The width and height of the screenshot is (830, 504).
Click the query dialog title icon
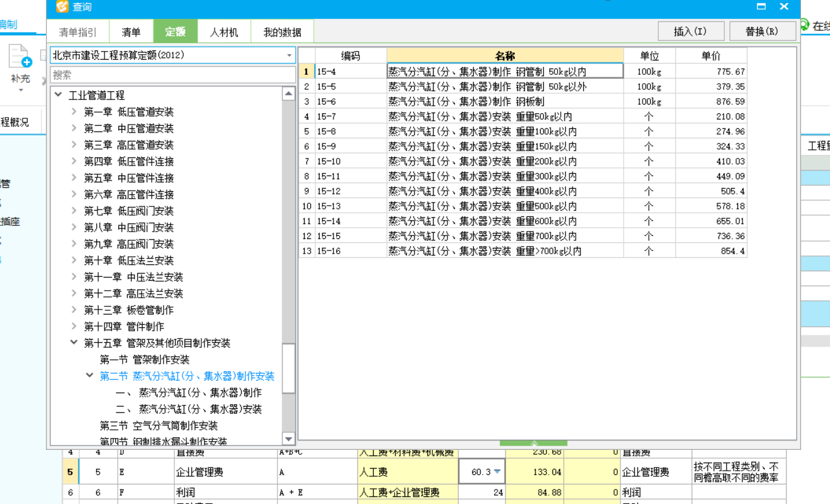[x=62, y=7]
